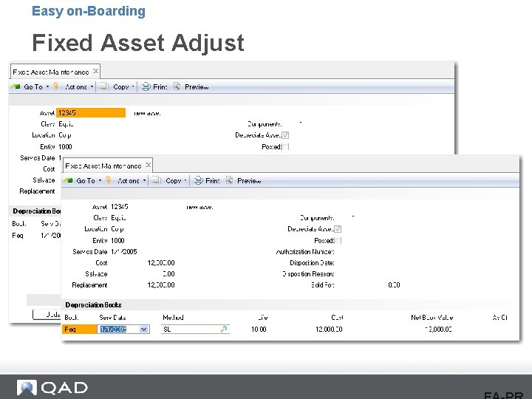Open Go To dropdown arrow in back window
The width and height of the screenshot is (532, 399).
click(47, 87)
